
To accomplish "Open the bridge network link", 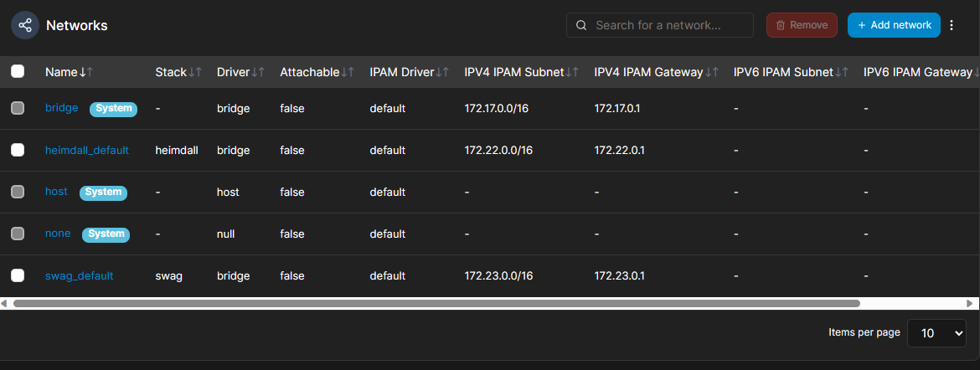I will tap(61, 108).
